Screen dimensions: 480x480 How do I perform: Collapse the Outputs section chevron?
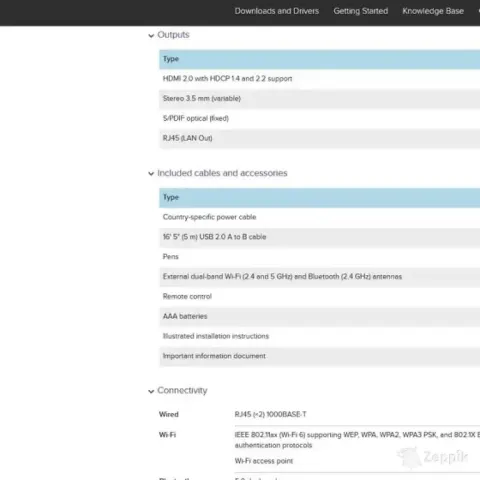pyautogui.click(x=151, y=36)
